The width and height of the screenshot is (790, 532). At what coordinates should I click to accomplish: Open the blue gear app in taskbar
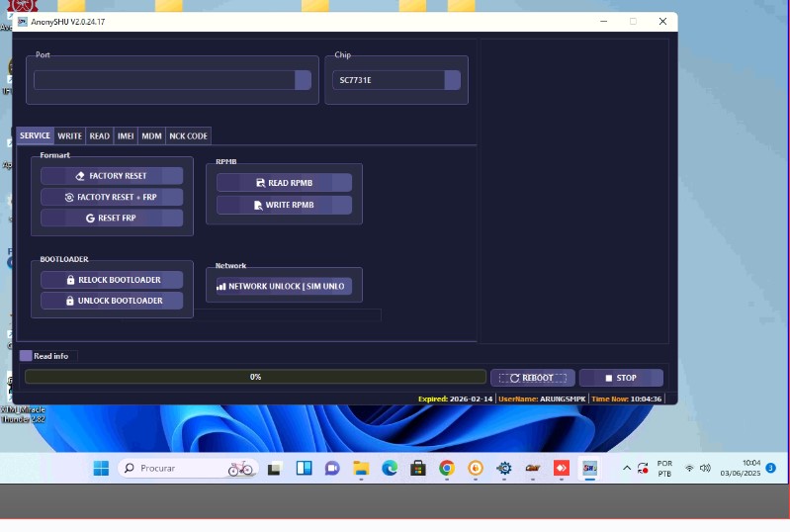pyautogui.click(x=504, y=469)
